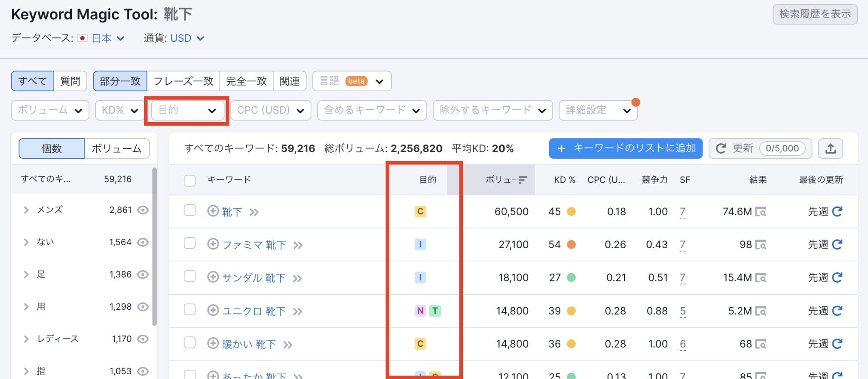Select the 質問 tab
868x379 pixels.
click(x=70, y=81)
